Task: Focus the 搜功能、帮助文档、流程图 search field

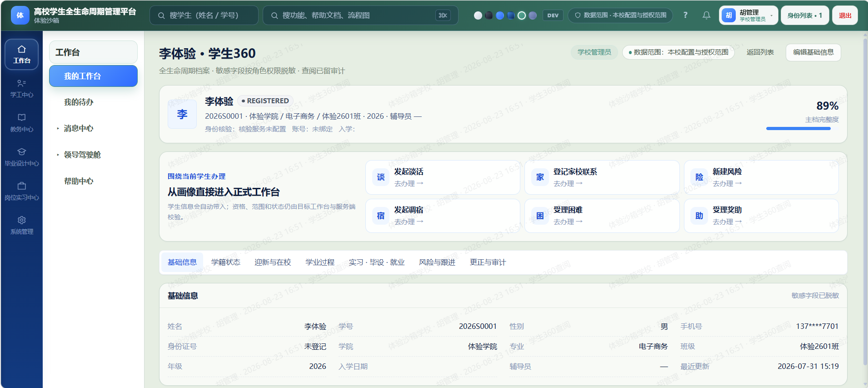Action: [360, 15]
